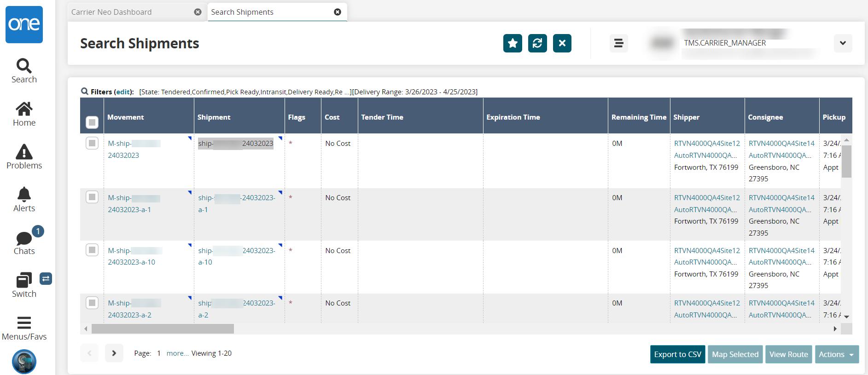The width and height of the screenshot is (868, 375).
Task: Open first row consignee RTVN4000QA4Site14 link
Action: [x=781, y=143]
